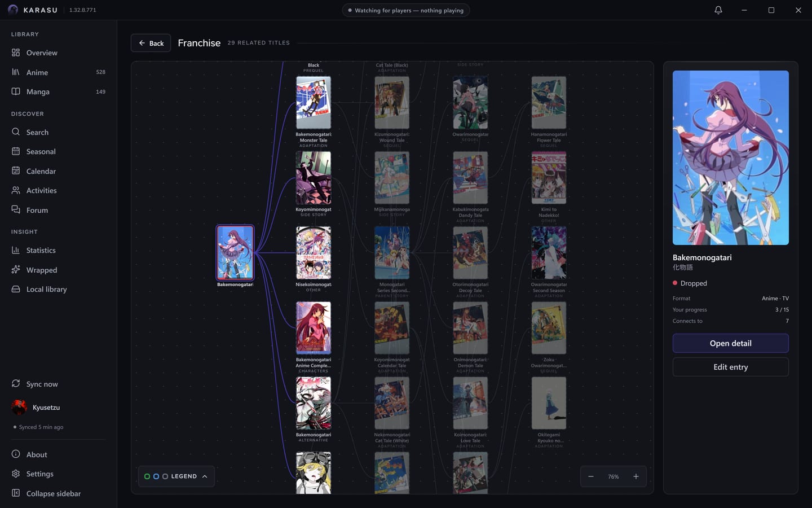The height and width of the screenshot is (508, 812).
Task: Open the Overview grid icon in sidebar
Action: coord(16,52)
